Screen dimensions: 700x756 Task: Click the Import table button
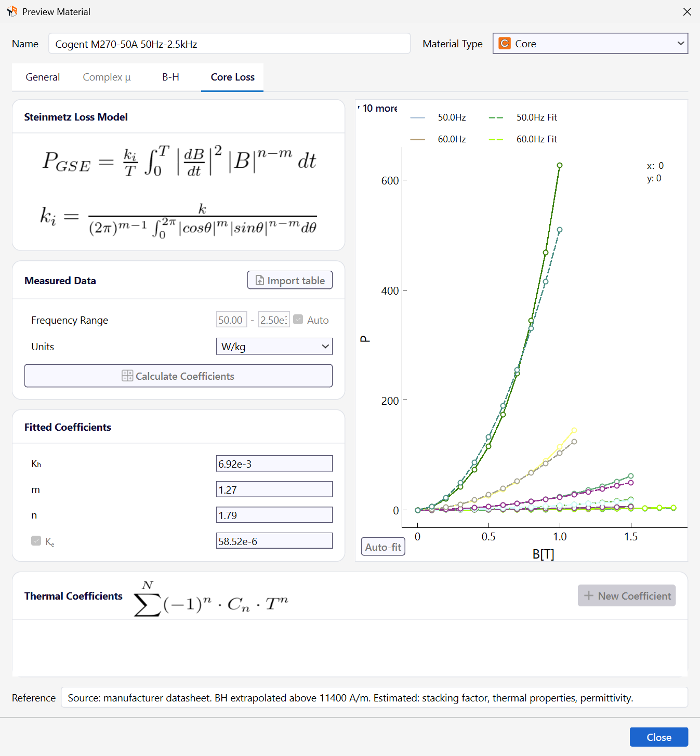pyautogui.click(x=290, y=280)
